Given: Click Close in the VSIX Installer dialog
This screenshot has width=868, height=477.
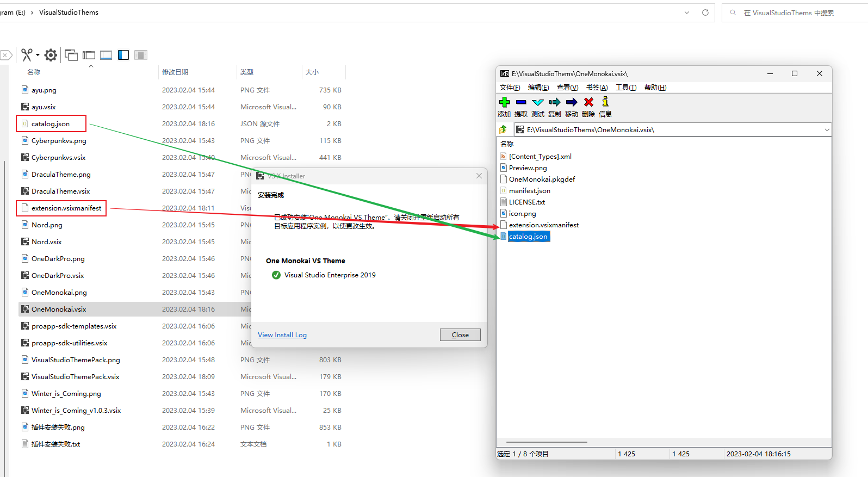Looking at the screenshot, I should [460, 335].
